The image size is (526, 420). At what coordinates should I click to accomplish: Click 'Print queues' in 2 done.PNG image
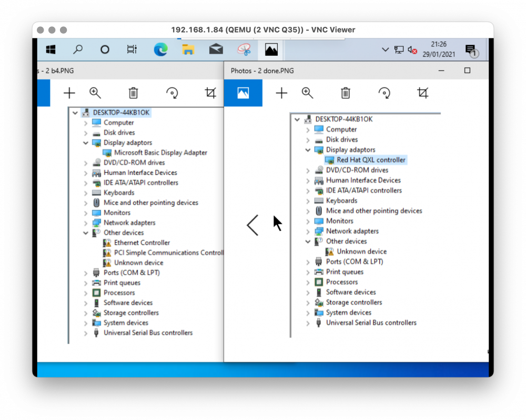345,272
